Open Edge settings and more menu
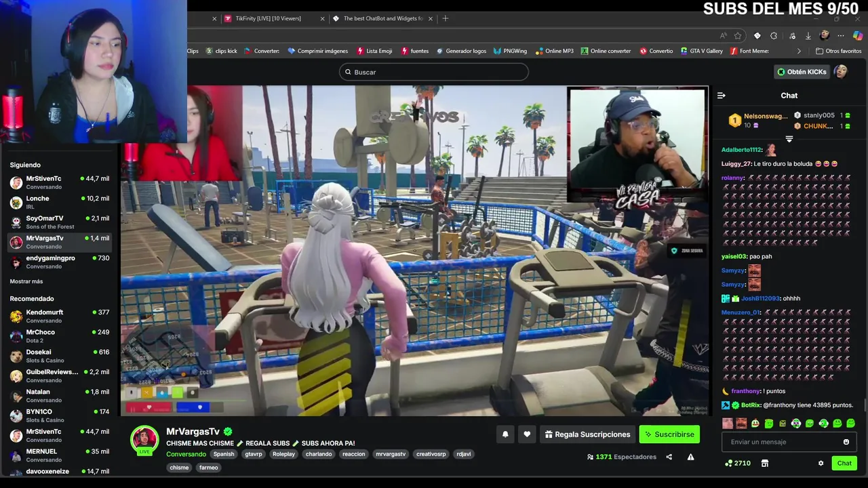This screenshot has width=868, height=488. 841,36
